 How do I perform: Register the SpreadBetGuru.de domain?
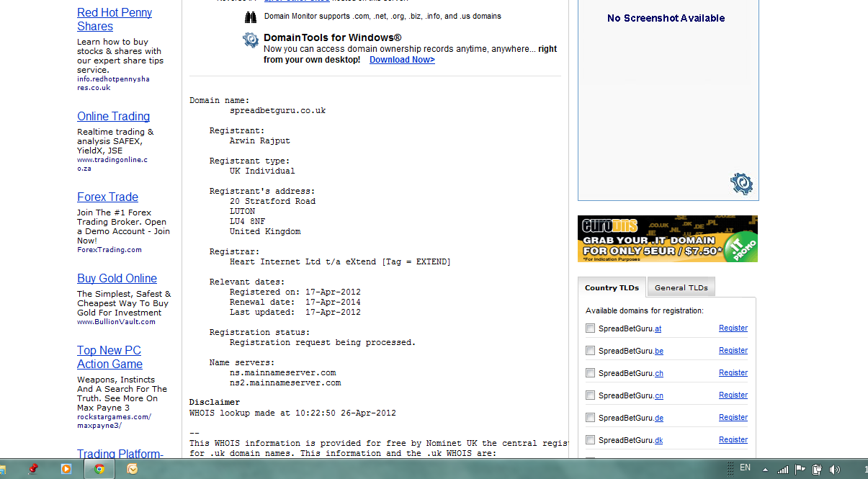click(x=733, y=417)
